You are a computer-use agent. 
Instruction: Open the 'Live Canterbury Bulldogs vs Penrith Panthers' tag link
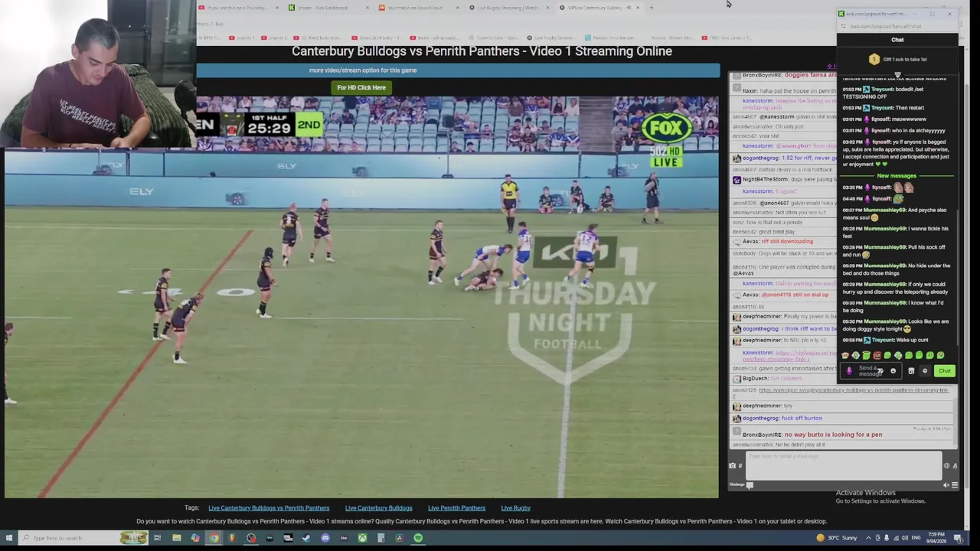click(x=269, y=508)
